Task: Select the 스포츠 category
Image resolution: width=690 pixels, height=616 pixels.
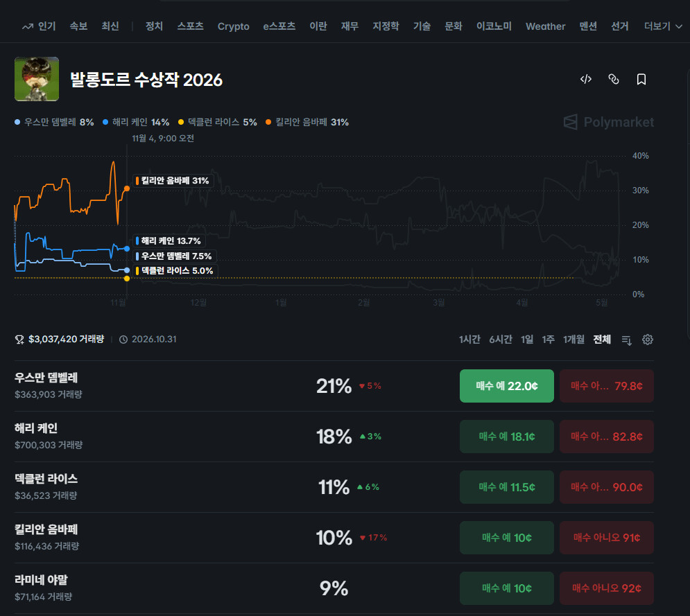Action: (190, 26)
